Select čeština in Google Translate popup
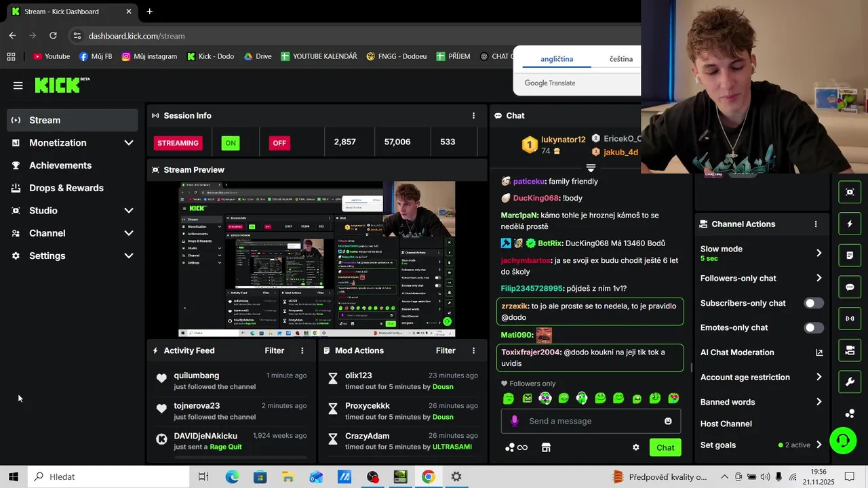 620,59
